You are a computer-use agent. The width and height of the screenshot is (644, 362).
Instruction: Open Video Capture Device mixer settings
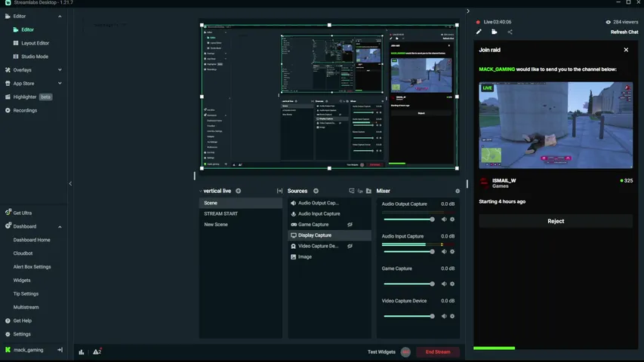tap(452, 316)
